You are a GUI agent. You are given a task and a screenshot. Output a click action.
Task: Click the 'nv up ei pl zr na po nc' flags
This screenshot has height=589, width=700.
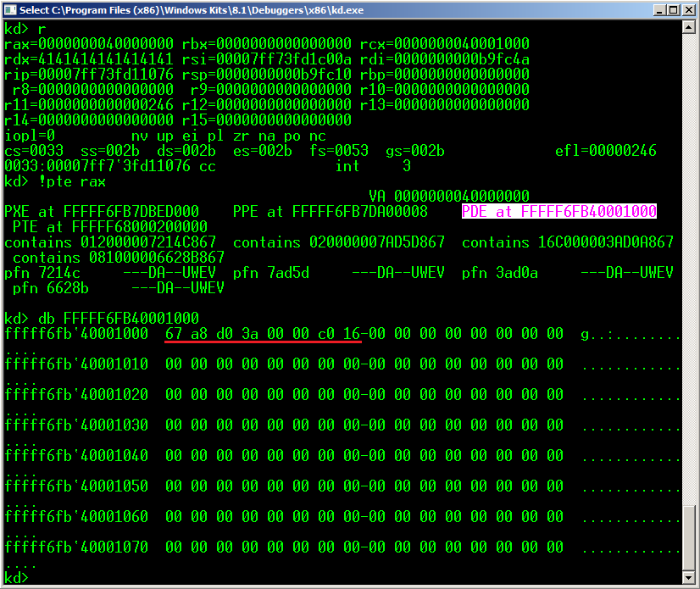[229, 136]
